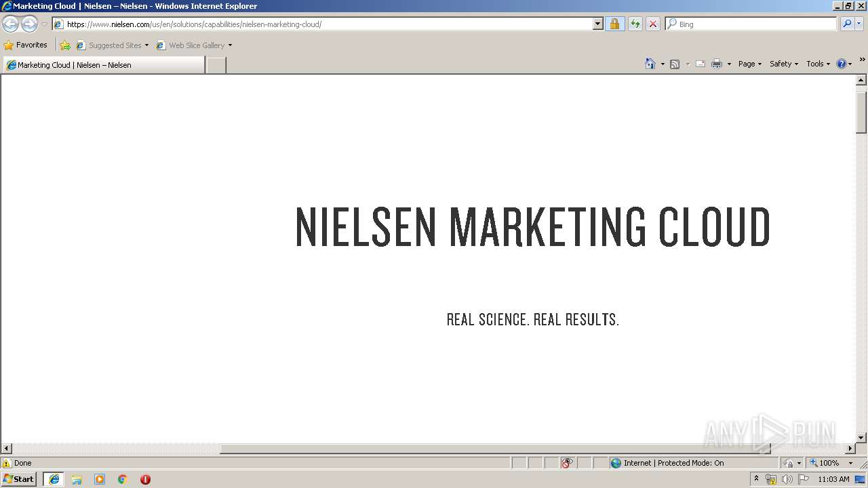
Task: Refresh the page with the green arrows icon
Action: pyautogui.click(x=635, y=24)
